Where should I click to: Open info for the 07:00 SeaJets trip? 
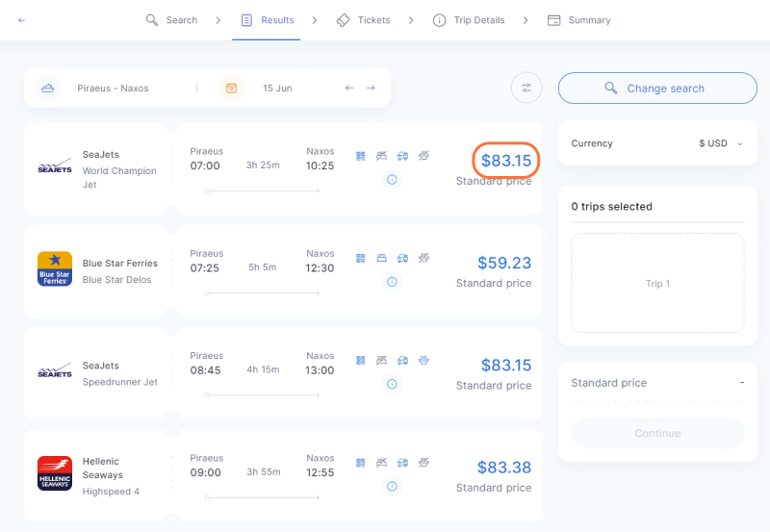click(392, 180)
